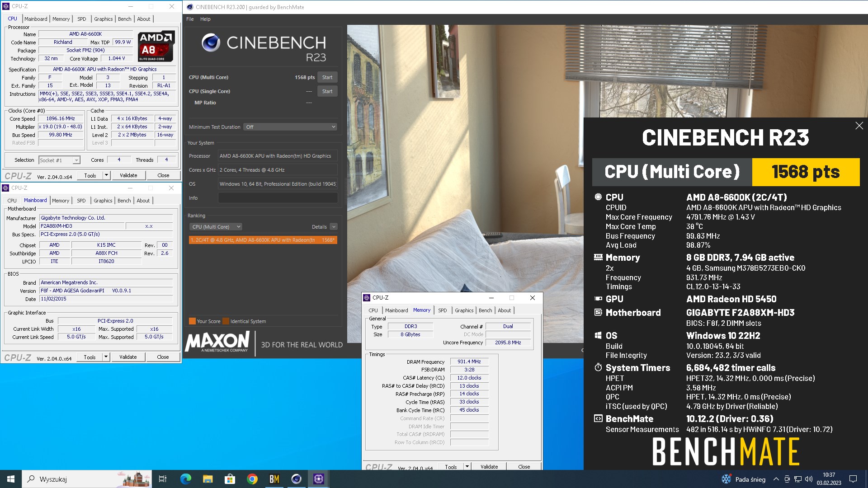Click Validate in the Memory CPU-Z window

click(489, 466)
